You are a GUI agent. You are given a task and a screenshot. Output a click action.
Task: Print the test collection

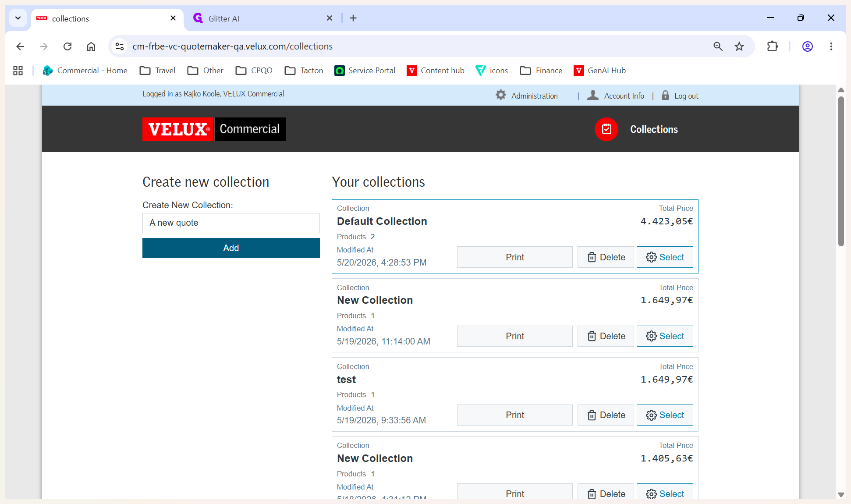515,415
